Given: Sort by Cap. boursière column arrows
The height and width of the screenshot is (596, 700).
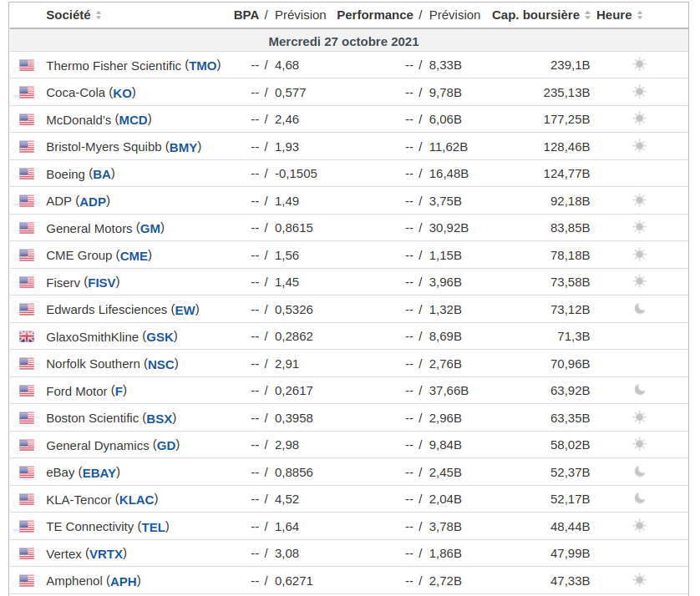Looking at the screenshot, I should tap(587, 15).
